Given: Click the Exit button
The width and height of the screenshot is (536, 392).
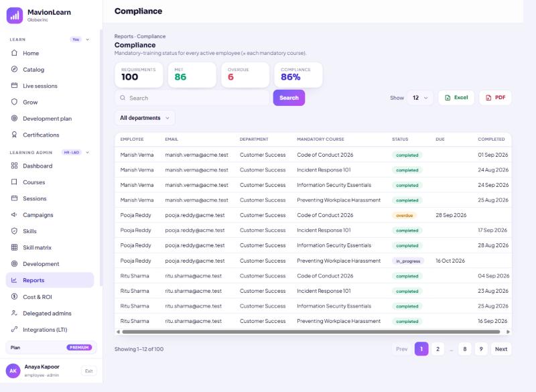Looking at the screenshot, I should 89,371.
